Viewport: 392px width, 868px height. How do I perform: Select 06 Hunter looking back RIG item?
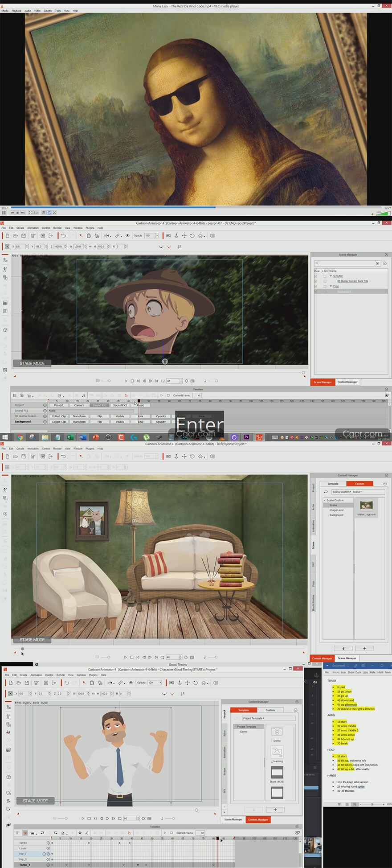click(352, 281)
